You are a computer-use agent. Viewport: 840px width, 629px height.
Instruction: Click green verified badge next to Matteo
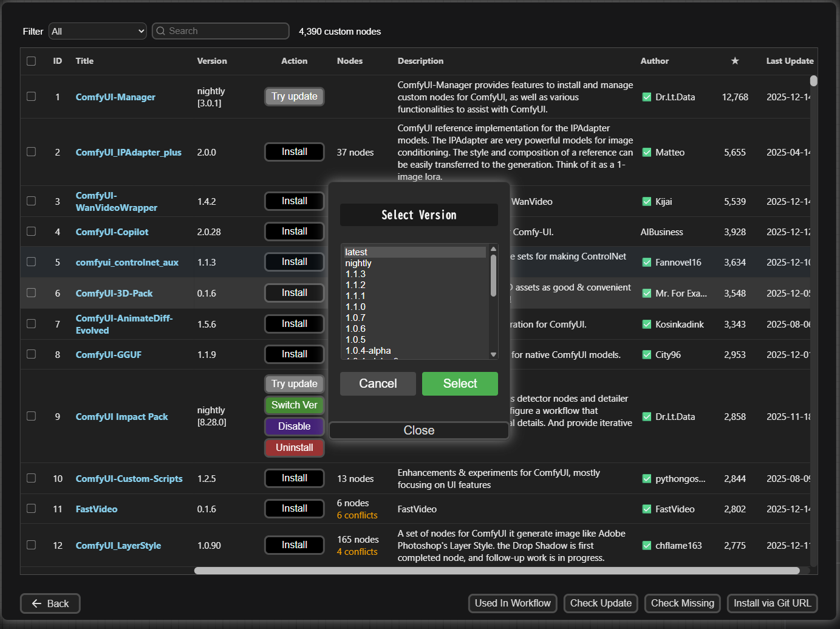pos(646,153)
